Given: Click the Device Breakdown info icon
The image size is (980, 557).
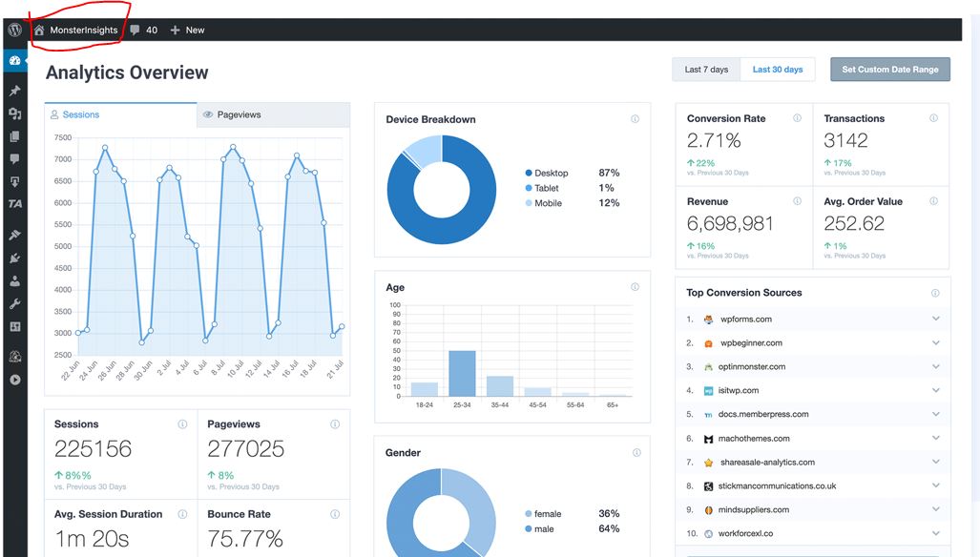Looking at the screenshot, I should pyautogui.click(x=635, y=118).
